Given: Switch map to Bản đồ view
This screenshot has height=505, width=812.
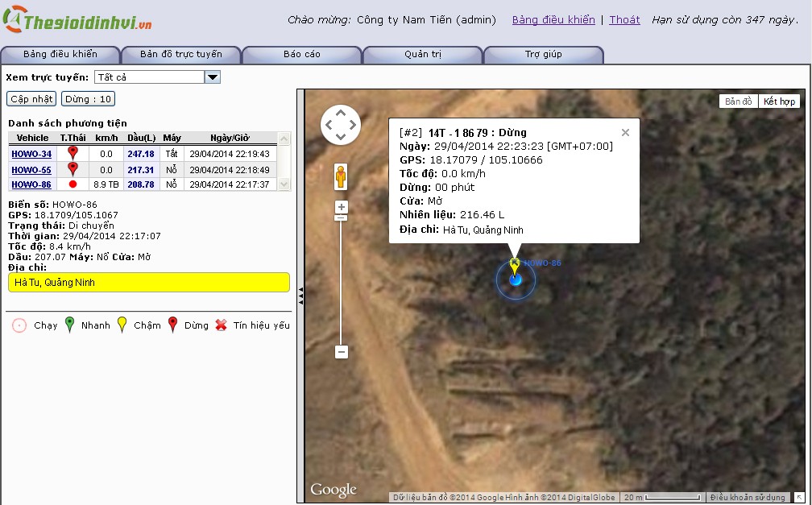Looking at the screenshot, I should point(738,101).
